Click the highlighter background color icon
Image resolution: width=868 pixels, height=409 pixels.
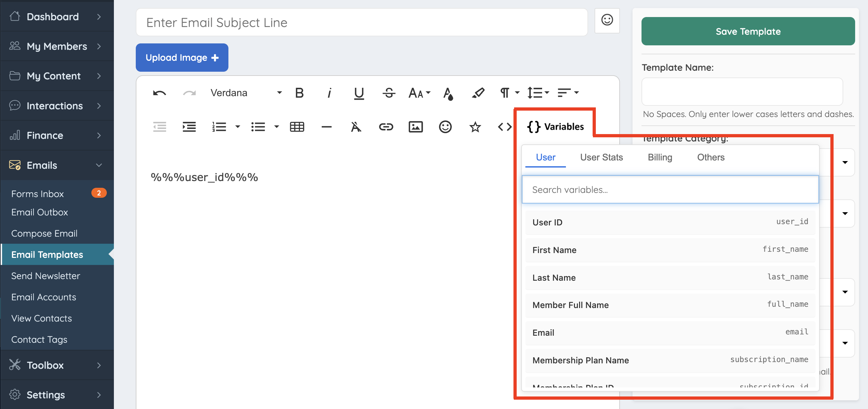[478, 93]
